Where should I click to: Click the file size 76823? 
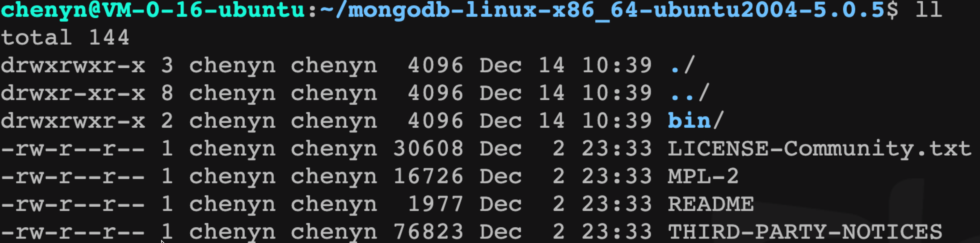click(x=428, y=232)
